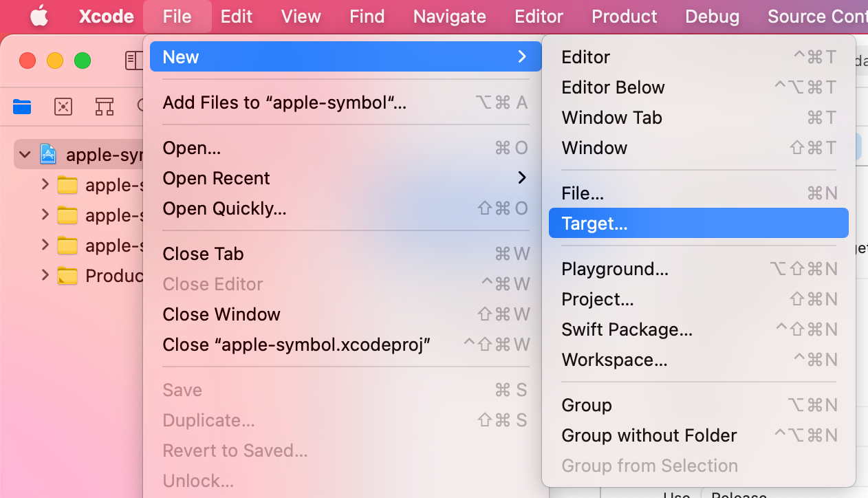Open the Open Recent submenu
The width and height of the screenshot is (868, 498).
pyautogui.click(x=346, y=178)
